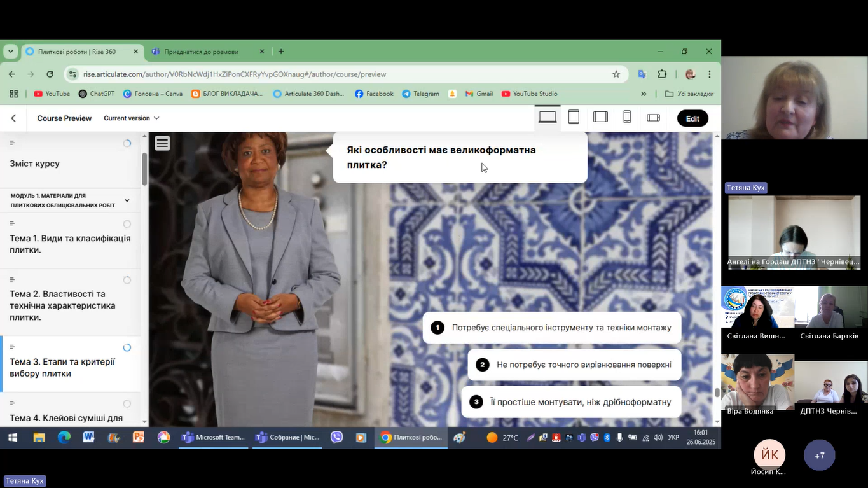The image size is (868, 488).
Task: Select the mobile landscape preview icon
Action: click(x=653, y=118)
